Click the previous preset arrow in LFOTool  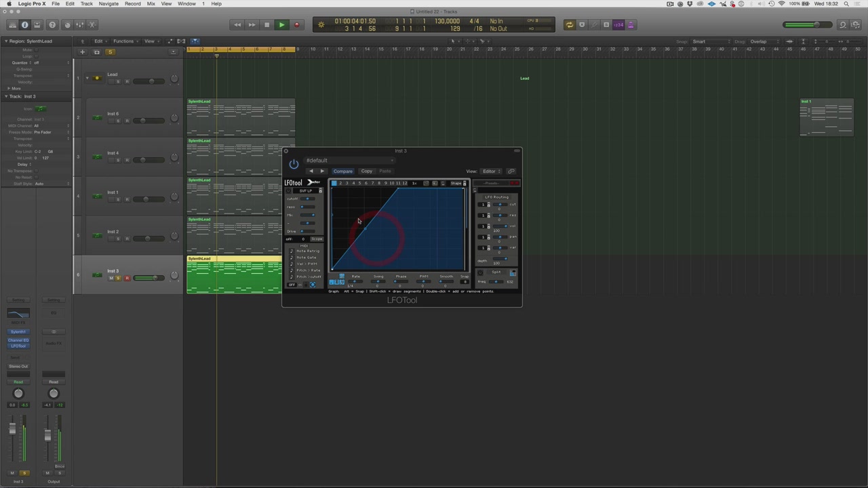[x=311, y=171]
